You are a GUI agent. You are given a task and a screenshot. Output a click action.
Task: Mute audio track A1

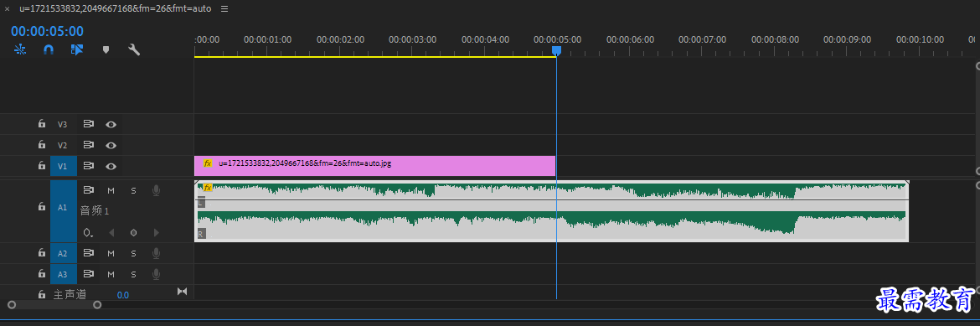point(111,190)
